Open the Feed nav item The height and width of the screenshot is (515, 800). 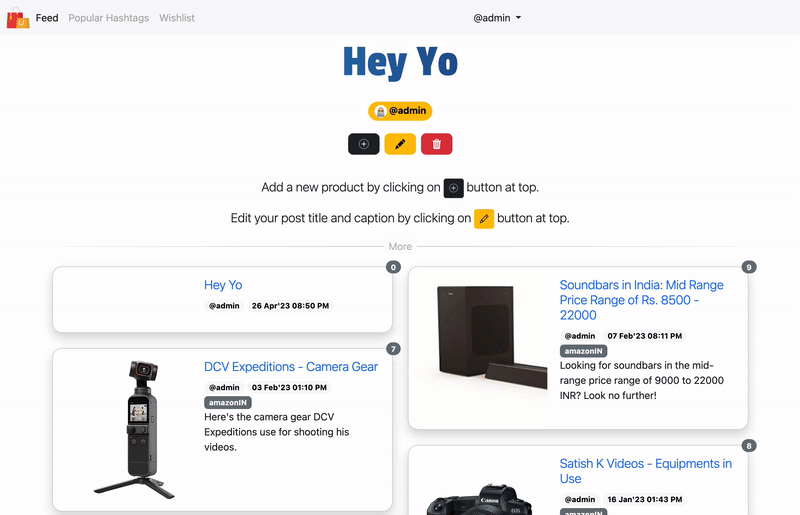(47, 18)
